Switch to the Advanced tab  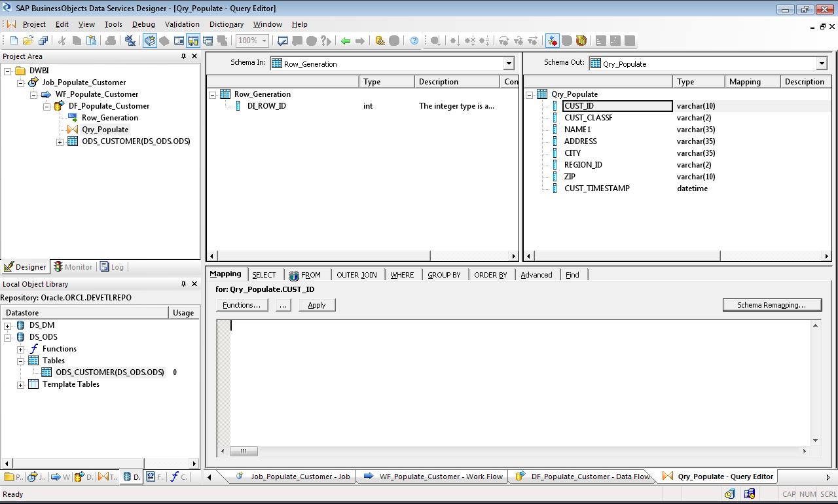coord(536,275)
